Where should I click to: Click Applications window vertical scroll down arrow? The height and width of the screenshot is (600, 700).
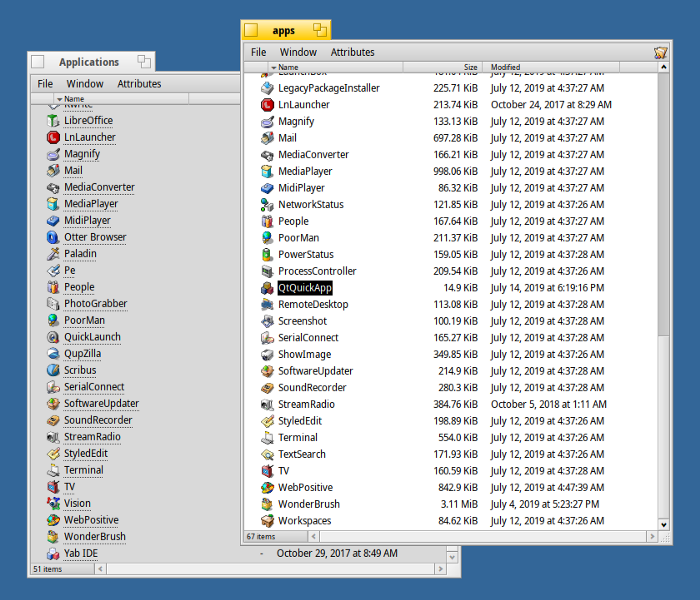tap(452, 557)
